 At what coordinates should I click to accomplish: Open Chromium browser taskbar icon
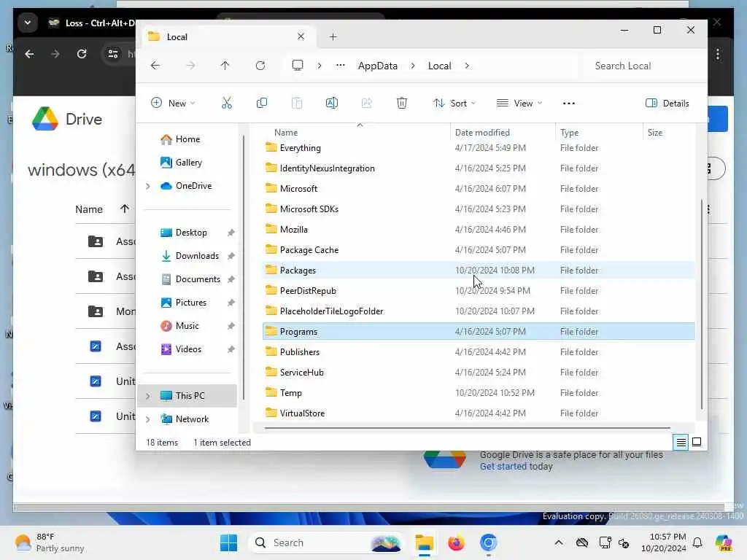[x=488, y=542]
